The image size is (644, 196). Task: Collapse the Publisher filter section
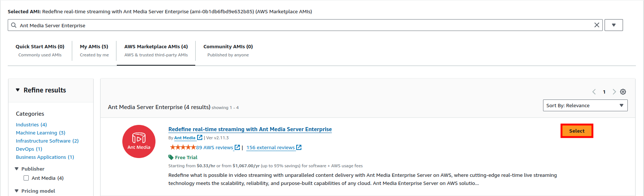17,169
